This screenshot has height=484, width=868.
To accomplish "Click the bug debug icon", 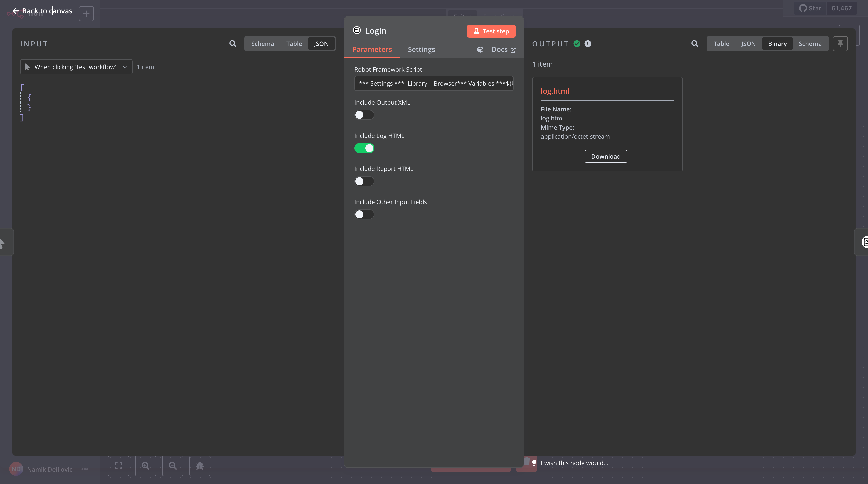I will tap(200, 466).
